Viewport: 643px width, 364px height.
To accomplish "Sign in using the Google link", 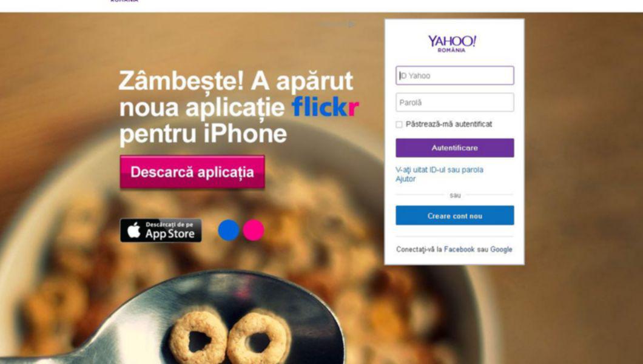I will (x=501, y=249).
